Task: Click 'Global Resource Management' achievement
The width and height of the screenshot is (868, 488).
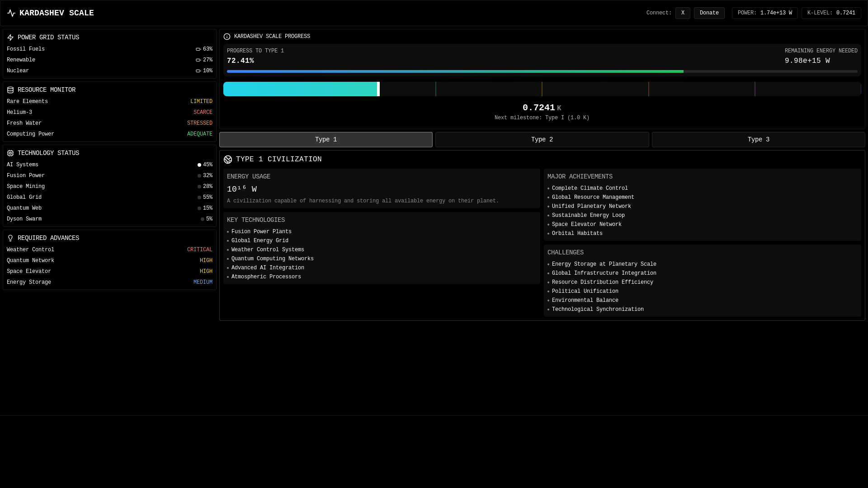Action: pos(593,197)
